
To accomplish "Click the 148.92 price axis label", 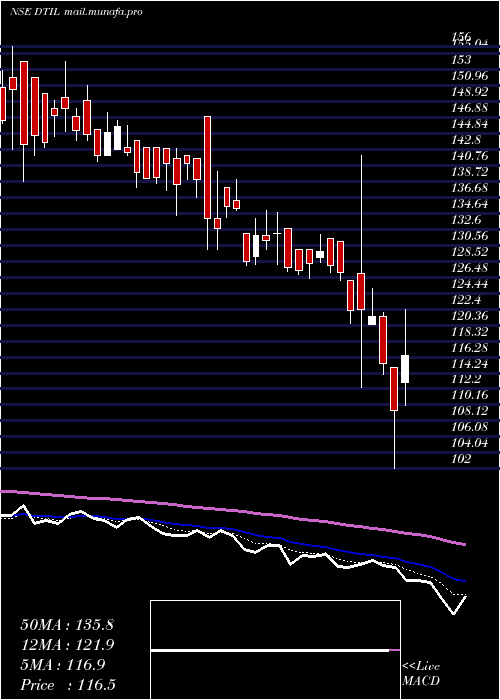I will click(x=469, y=92).
